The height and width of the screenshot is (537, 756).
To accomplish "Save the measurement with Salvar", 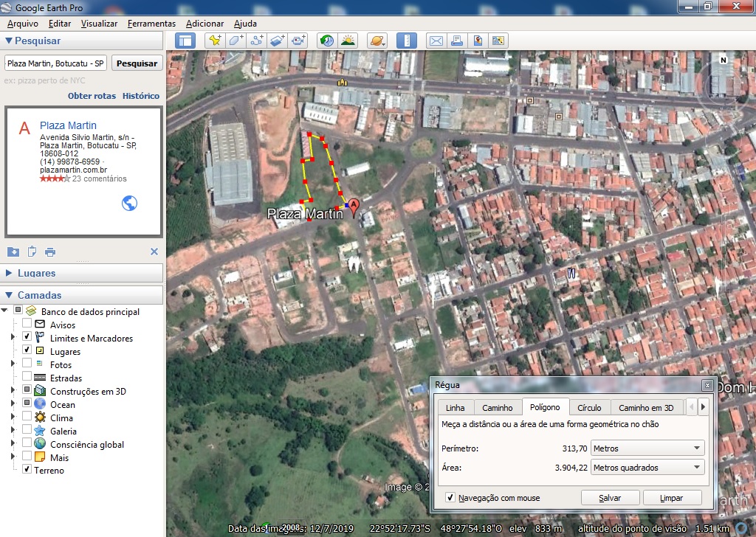I will point(610,498).
